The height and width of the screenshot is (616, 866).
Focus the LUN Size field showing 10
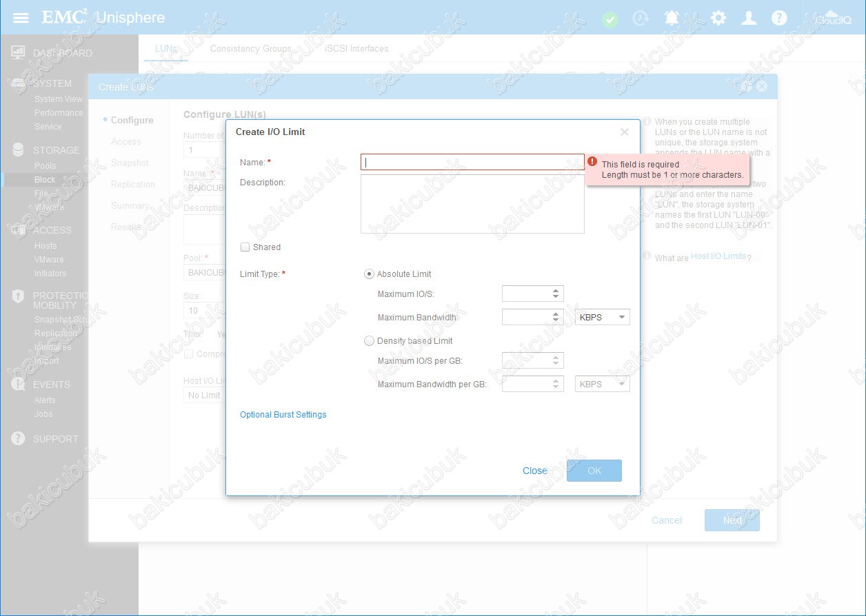(205, 311)
